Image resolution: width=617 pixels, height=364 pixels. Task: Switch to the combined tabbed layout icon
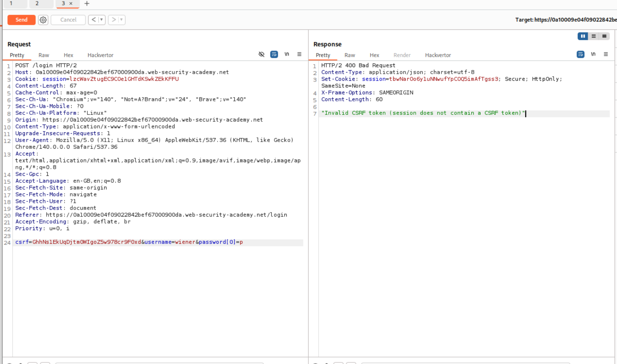[604, 36]
